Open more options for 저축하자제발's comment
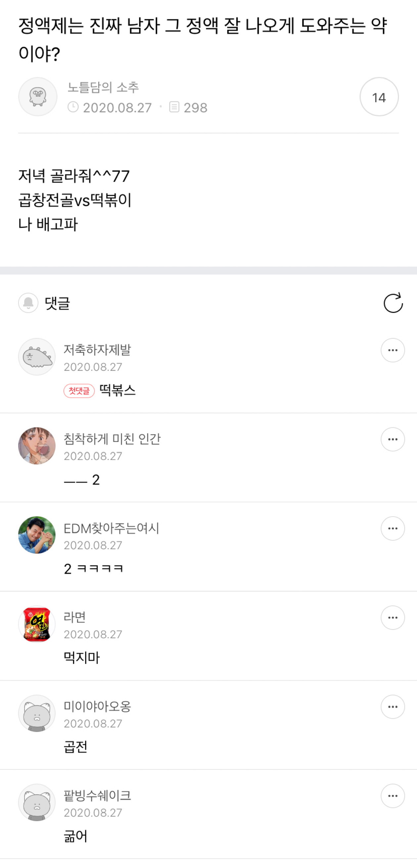This screenshot has width=417, height=868. coord(393,350)
